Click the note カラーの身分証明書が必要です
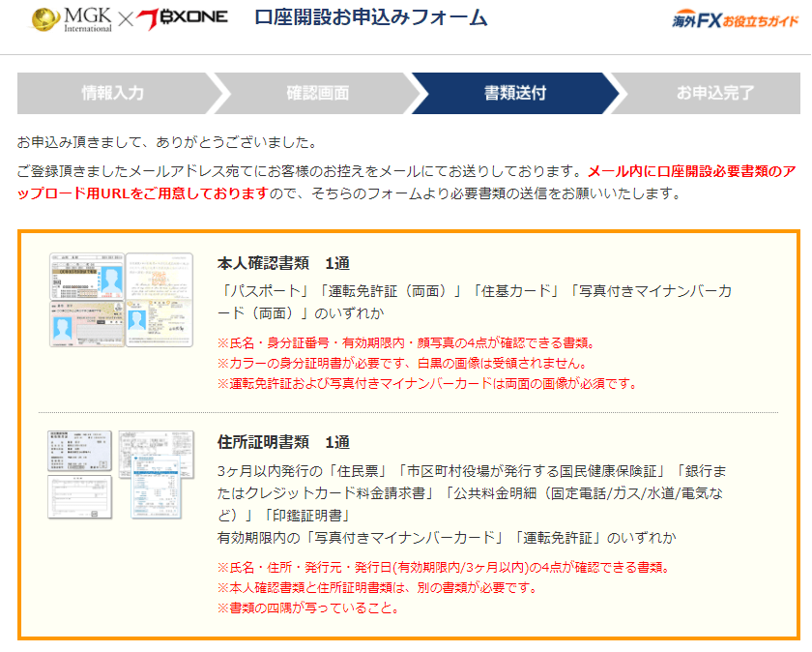The width and height of the screenshot is (812, 652). [402, 364]
